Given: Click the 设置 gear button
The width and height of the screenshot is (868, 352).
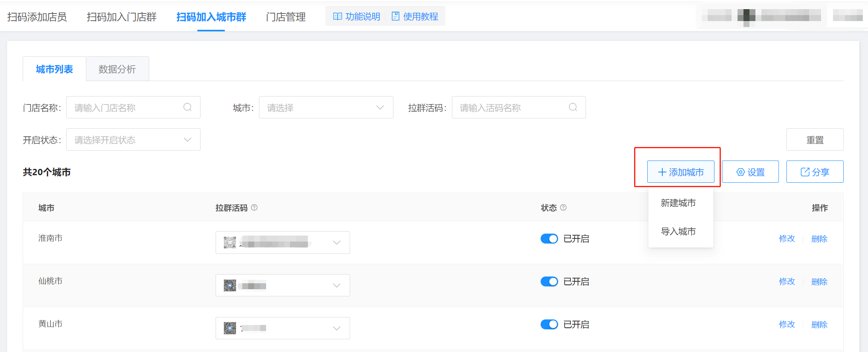Looking at the screenshot, I should click(x=750, y=172).
